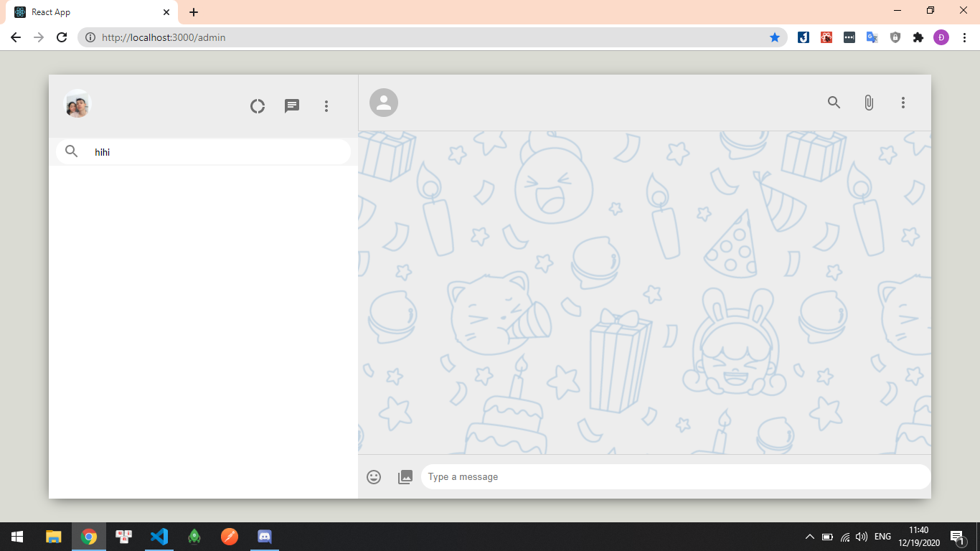Attach a file with paperclip icon
The height and width of the screenshot is (551, 980).
(869, 103)
